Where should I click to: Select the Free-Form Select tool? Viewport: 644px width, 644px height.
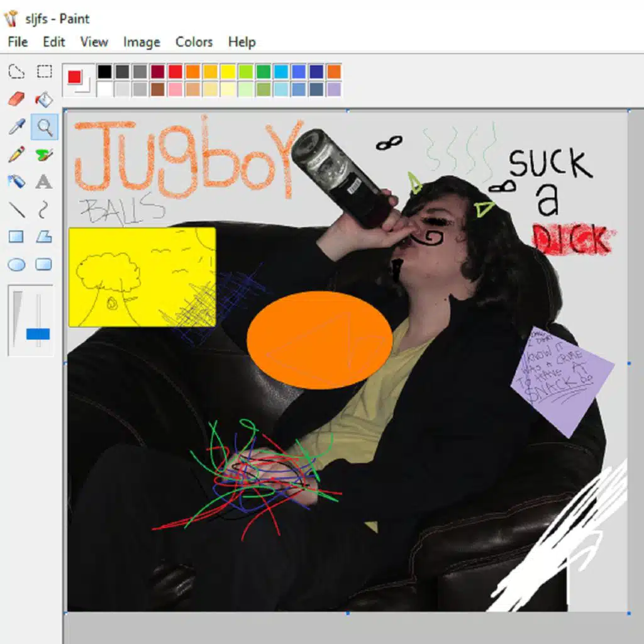(x=16, y=71)
